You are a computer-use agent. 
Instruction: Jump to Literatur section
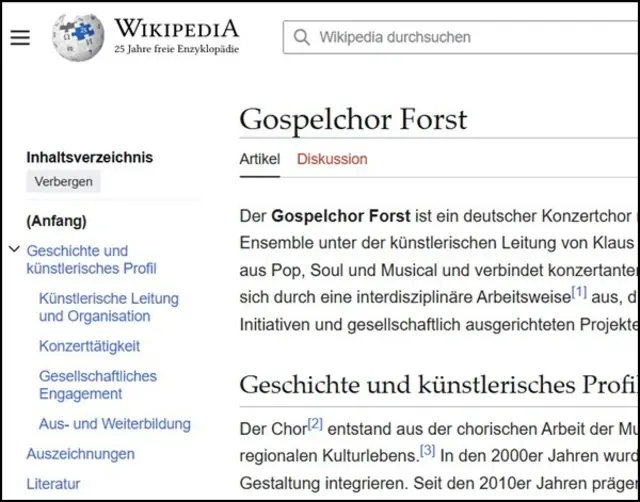coord(53,484)
